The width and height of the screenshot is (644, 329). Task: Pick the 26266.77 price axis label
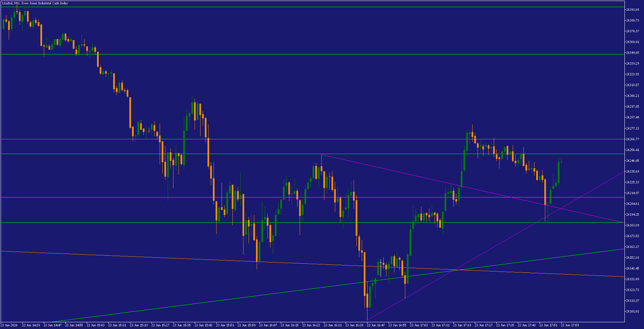(x=632, y=139)
